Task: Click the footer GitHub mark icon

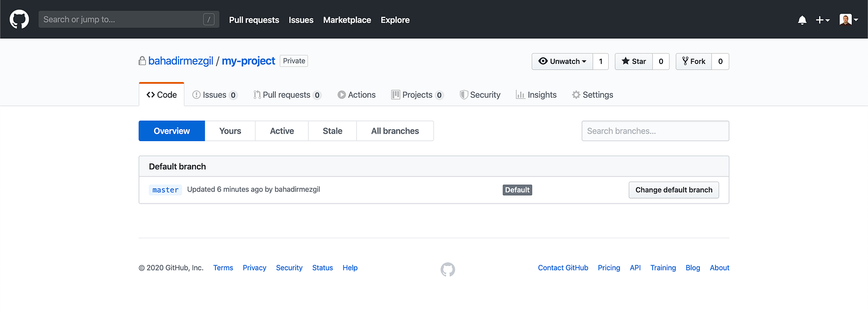Action: pyautogui.click(x=448, y=269)
